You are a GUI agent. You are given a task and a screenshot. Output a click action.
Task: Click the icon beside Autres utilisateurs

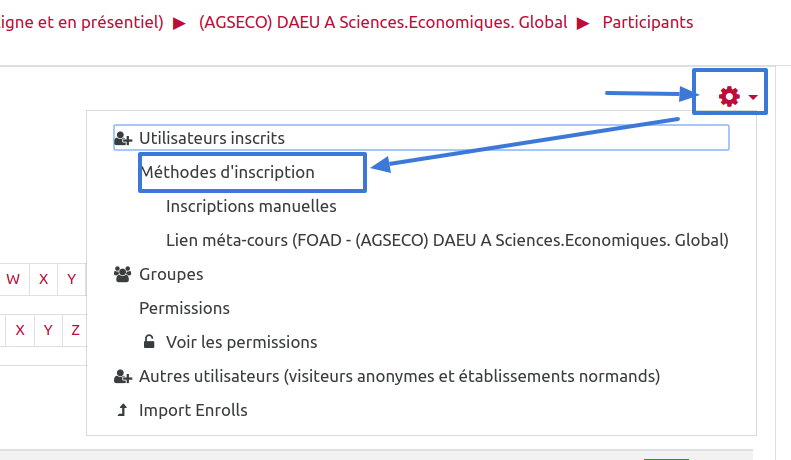[x=123, y=376]
